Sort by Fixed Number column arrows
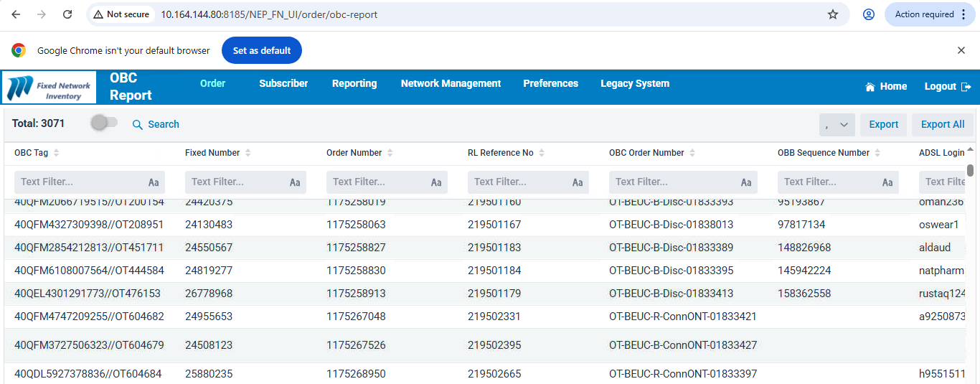The width and height of the screenshot is (980, 384). coord(248,153)
